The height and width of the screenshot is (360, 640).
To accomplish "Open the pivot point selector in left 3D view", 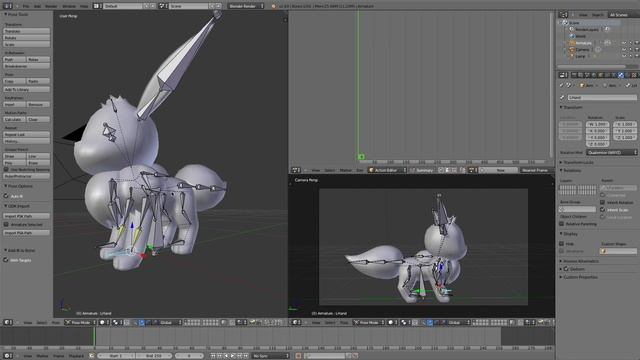I will (x=118, y=322).
